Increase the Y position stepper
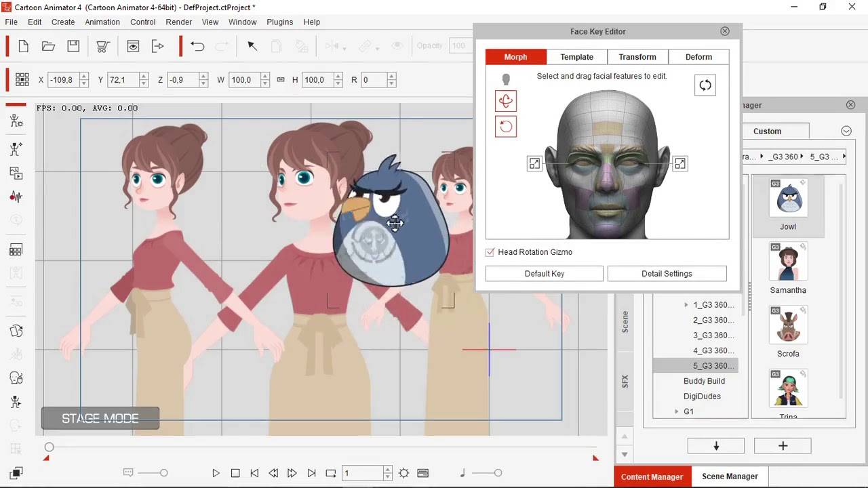This screenshot has width=868, height=488. coord(144,77)
